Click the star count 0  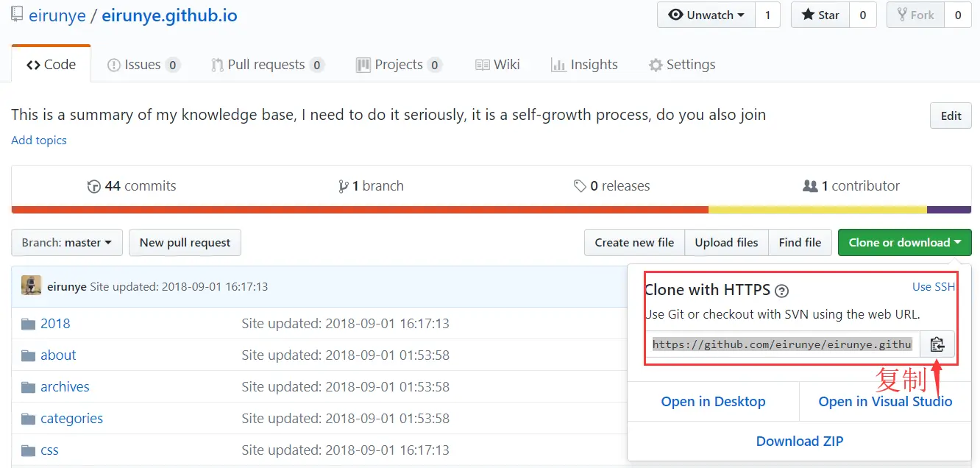pos(863,15)
